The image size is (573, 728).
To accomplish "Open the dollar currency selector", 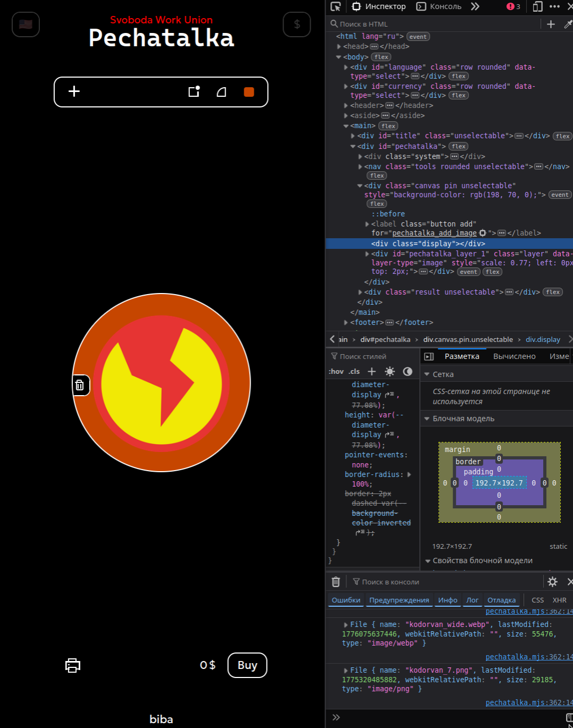I will [297, 24].
